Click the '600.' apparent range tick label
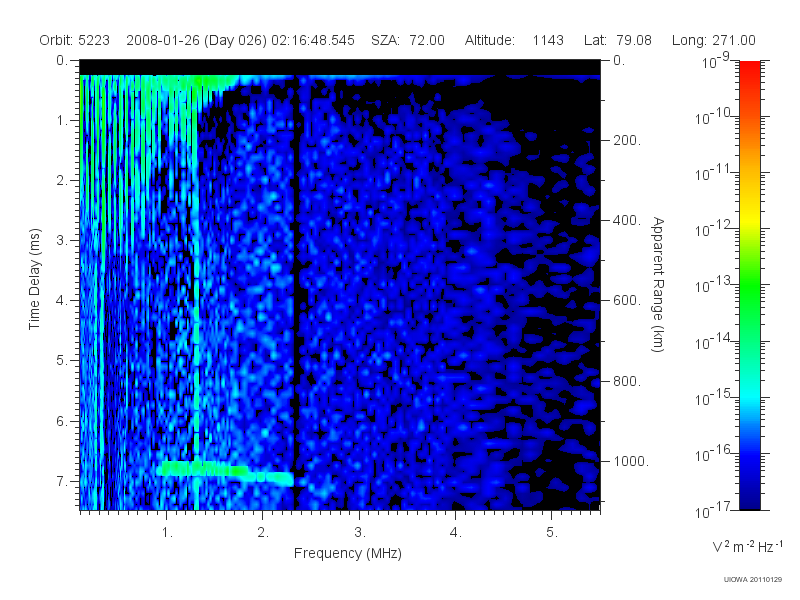The image size is (800, 600). point(627,301)
